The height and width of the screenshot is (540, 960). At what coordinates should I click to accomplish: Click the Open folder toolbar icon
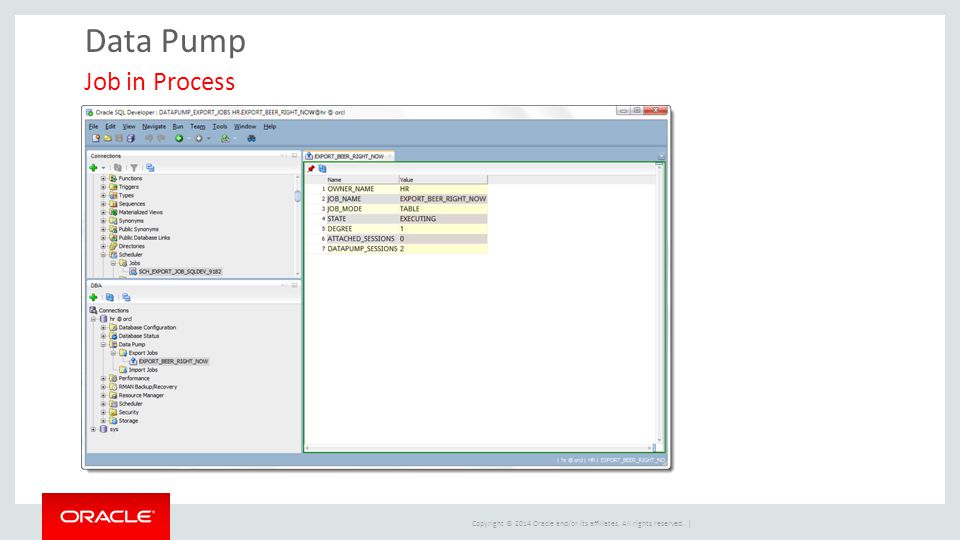107,138
